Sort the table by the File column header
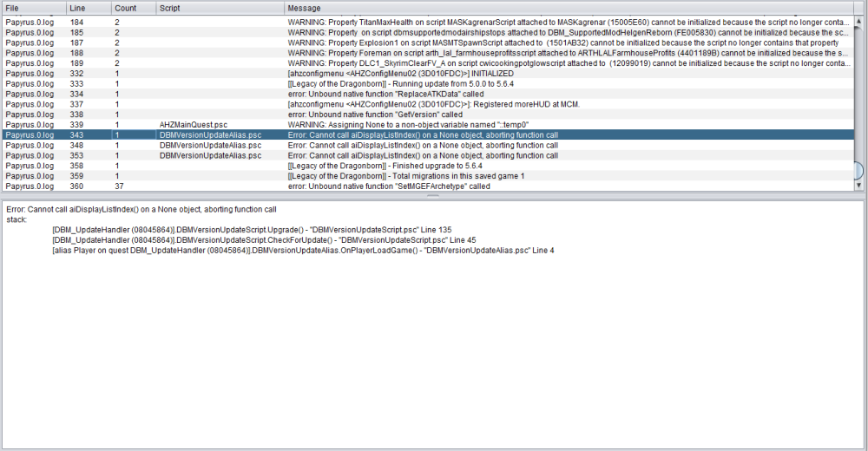The height and width of the screenshot is (451, 868). pyautogui.click(x=34, y=9)
